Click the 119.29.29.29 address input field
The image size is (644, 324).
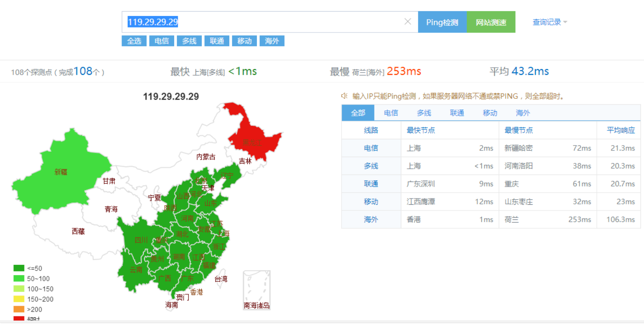pos(270,22)
